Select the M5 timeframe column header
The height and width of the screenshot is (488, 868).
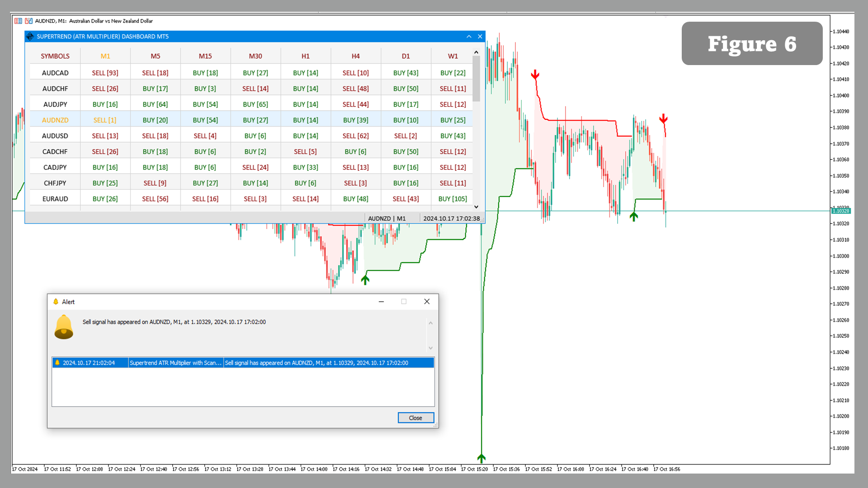coord(155,56)
